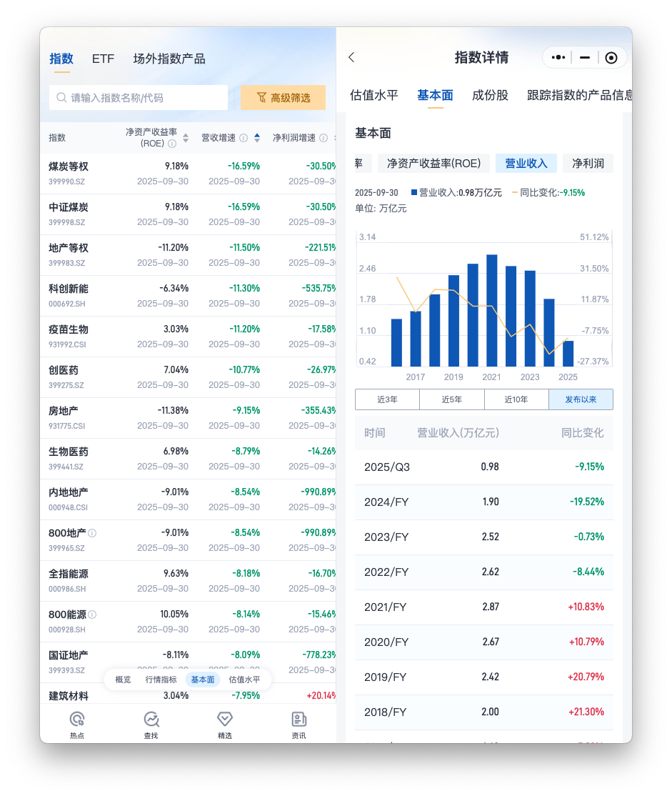The image size is (672, 796).
Task: Select the 基本面 detail tab
Action: click(x=435, y=95)
